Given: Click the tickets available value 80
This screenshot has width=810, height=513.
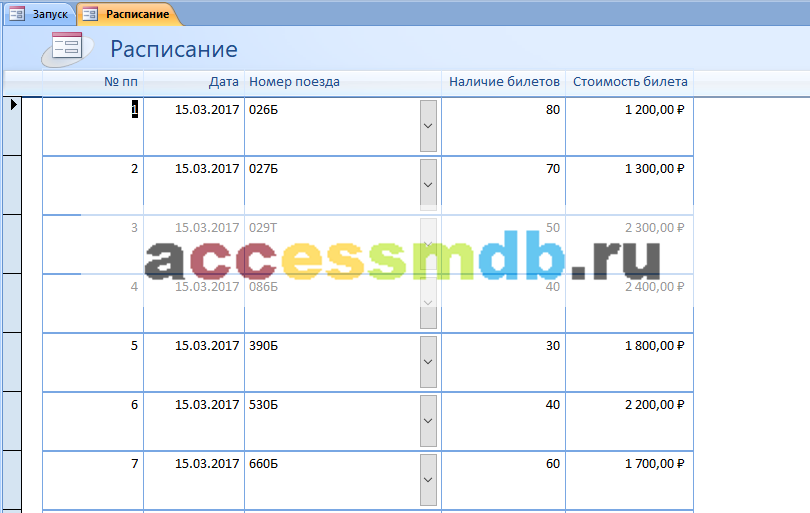Looking at the screenshot, I should [553, 110].
